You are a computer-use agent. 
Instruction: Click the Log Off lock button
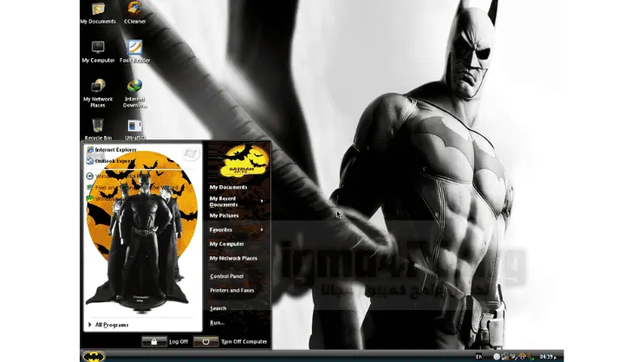pos(154,341)
